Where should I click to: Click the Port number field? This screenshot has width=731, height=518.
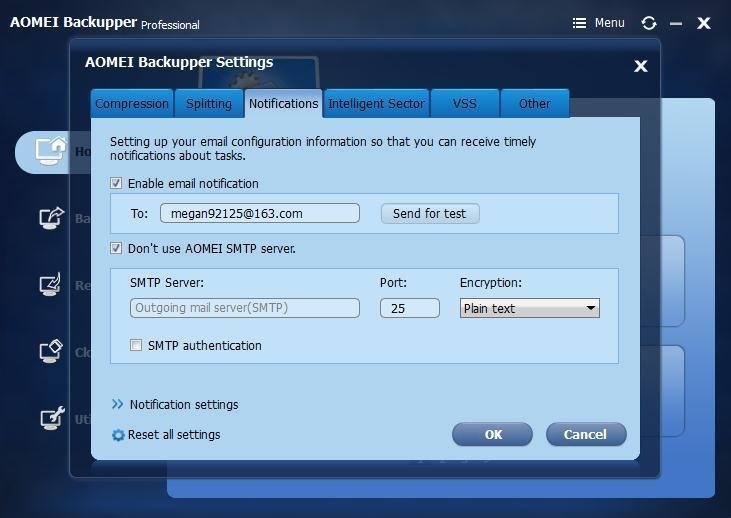coord(410,308)
